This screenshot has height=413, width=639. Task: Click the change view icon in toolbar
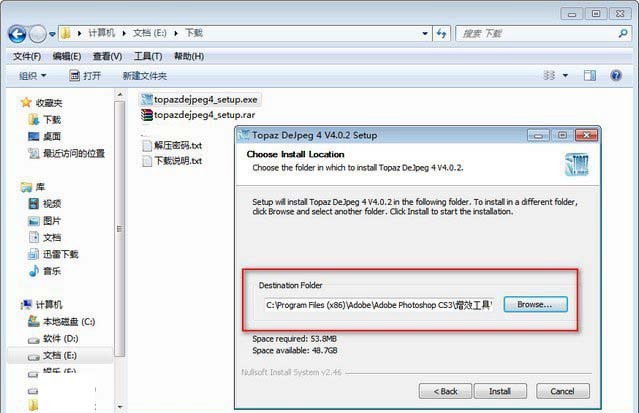tap(549, 75)
